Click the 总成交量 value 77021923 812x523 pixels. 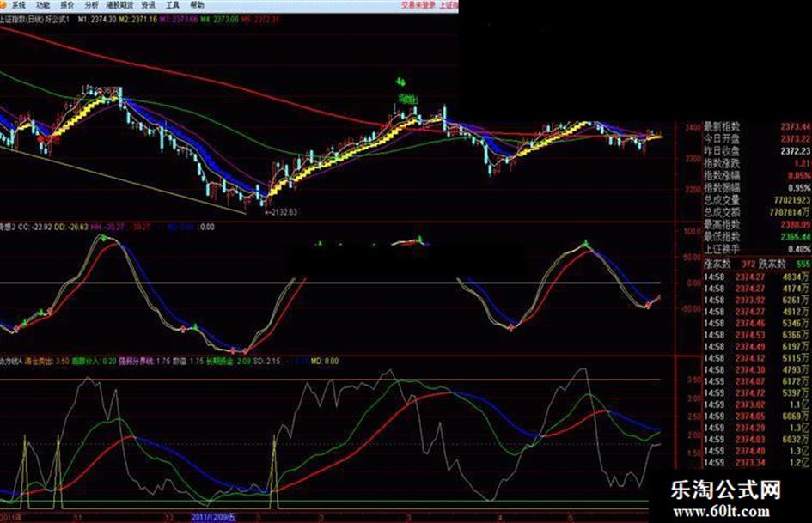click(792, 200)
